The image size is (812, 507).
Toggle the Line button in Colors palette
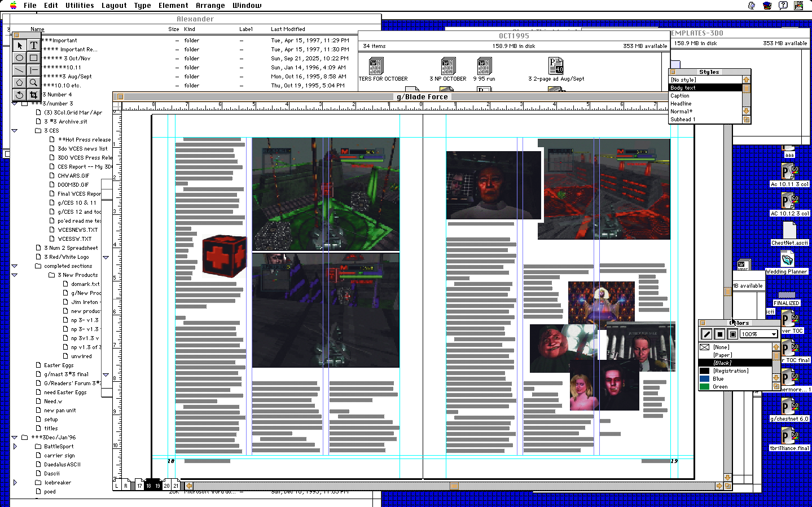[706, 334]
